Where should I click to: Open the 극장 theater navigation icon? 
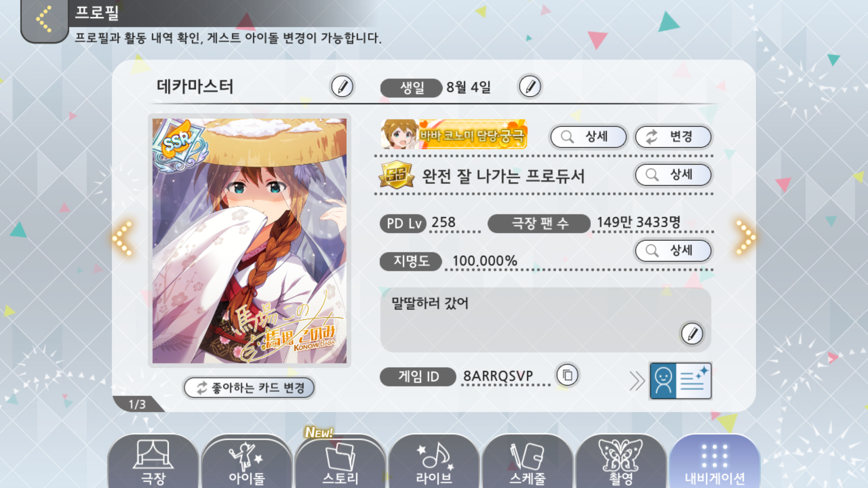coord(153,462)
